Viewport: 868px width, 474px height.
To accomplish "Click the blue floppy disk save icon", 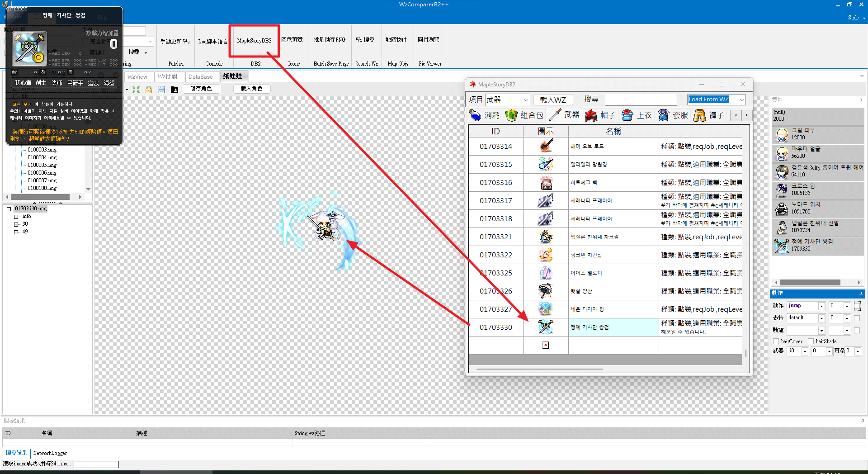I will (x=161, y=90).
